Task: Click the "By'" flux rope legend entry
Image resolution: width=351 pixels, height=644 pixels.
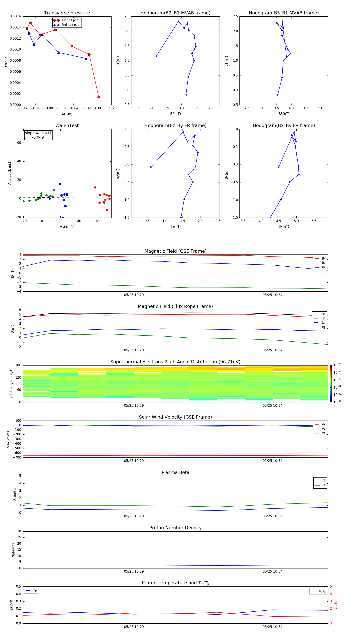Action: tap(320, 318)
